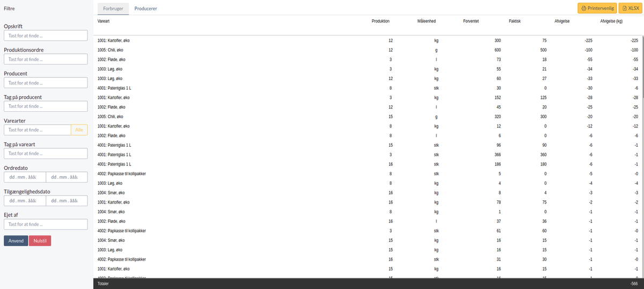Viewport: 644px width, 289px height.
Task: Reset filters with Nulstil button
Action: 40,241
